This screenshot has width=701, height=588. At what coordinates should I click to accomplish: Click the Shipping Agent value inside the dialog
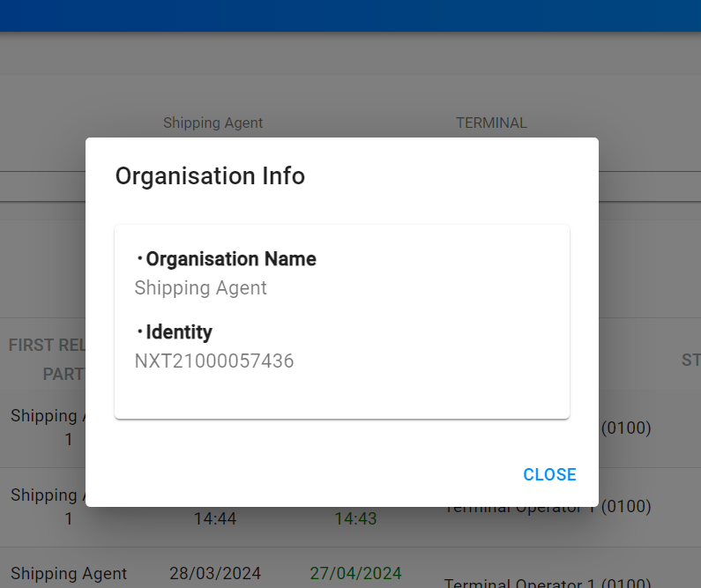point(200,288)
